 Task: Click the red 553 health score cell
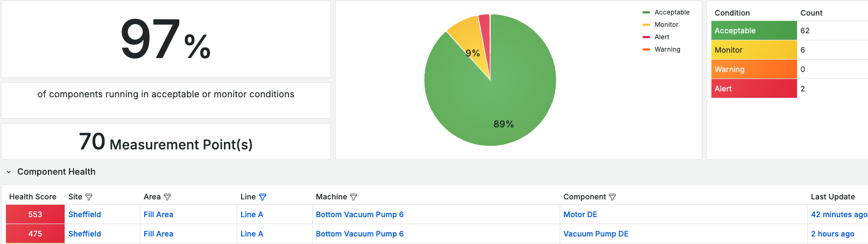click(35, 214)
